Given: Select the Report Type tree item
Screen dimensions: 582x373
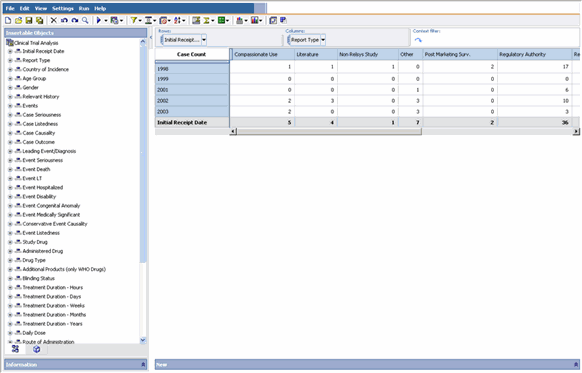Looking at the screenshot, I should (36, 60).
